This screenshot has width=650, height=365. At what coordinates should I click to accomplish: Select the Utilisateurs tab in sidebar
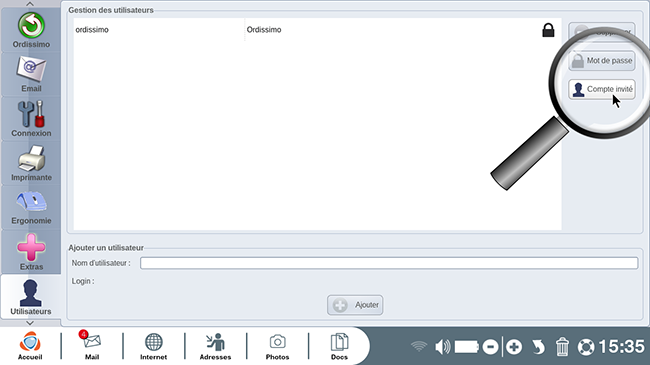pos(31,297)
